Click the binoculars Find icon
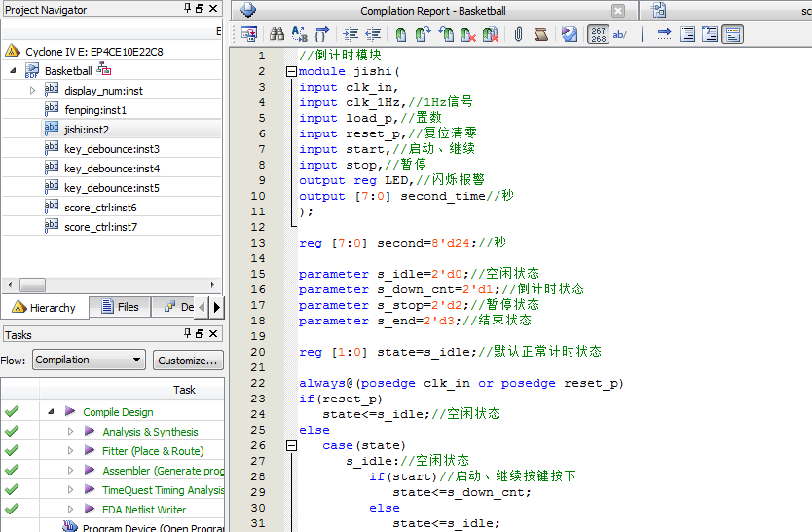Image resolution: width=812 pixels, height=532 pixels. tap(277, 35)
